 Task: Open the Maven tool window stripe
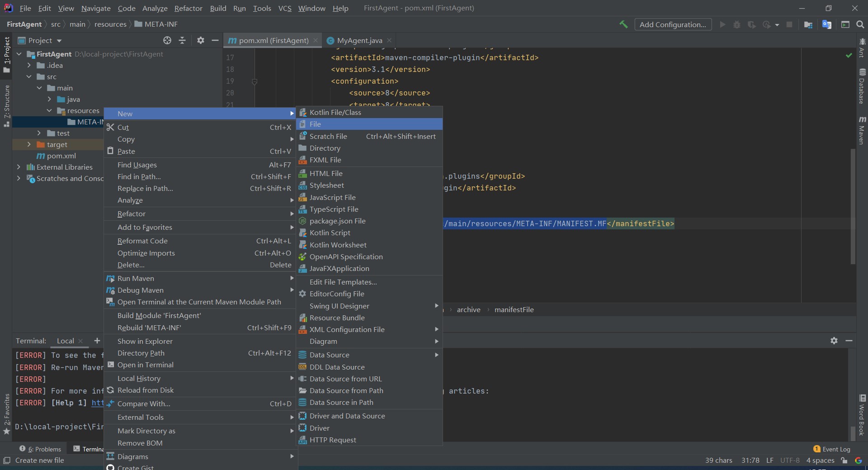(862, 131)
